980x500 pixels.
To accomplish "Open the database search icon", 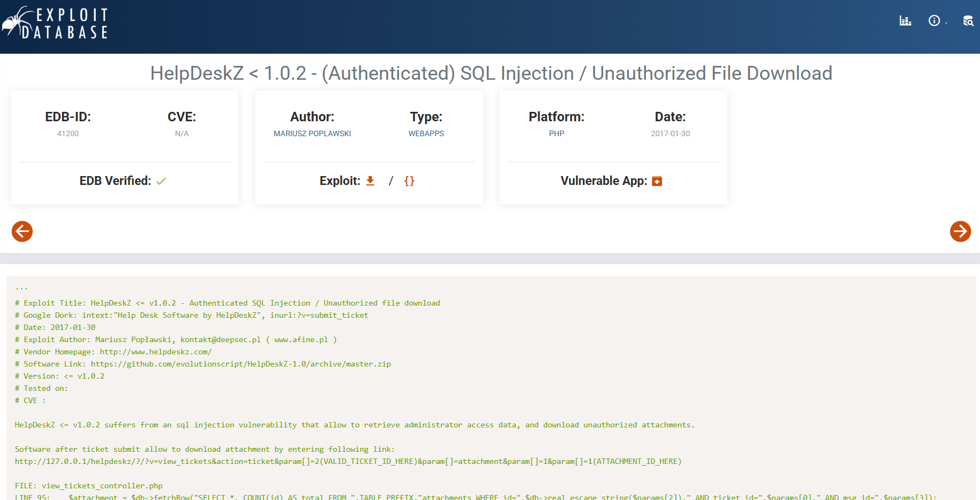I will click(x=968, y=21).
